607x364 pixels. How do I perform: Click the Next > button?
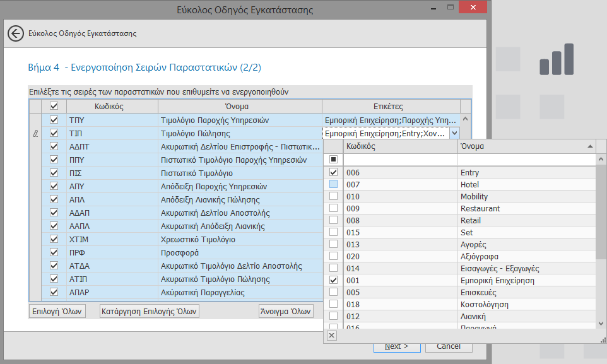[397, 347]
